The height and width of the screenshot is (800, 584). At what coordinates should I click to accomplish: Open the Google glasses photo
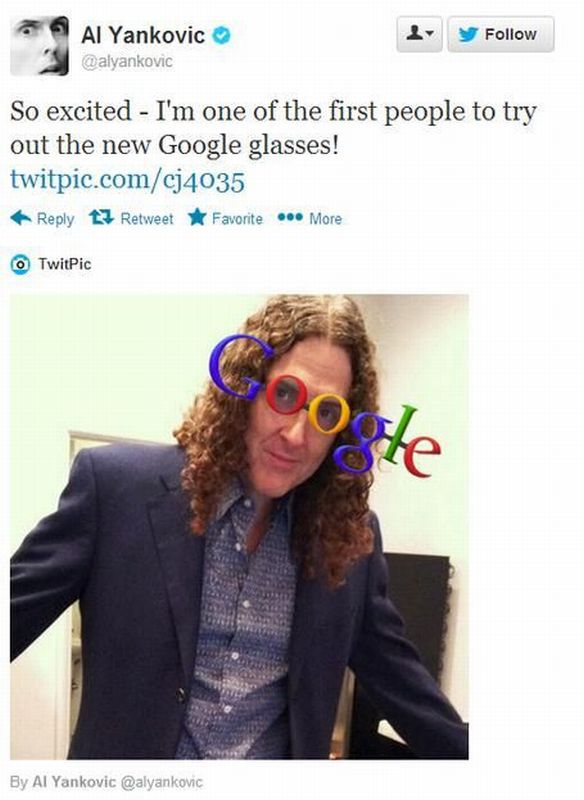click(239, 527)
